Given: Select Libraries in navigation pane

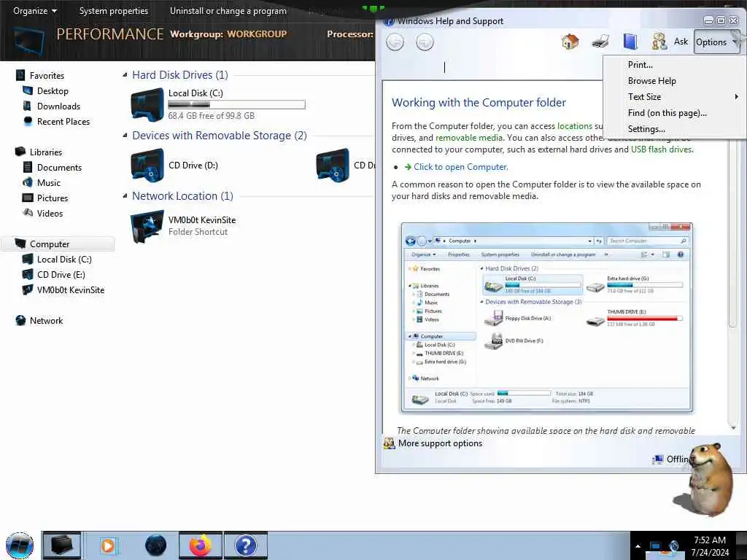Looking at the screenshot, I should 45,152.
